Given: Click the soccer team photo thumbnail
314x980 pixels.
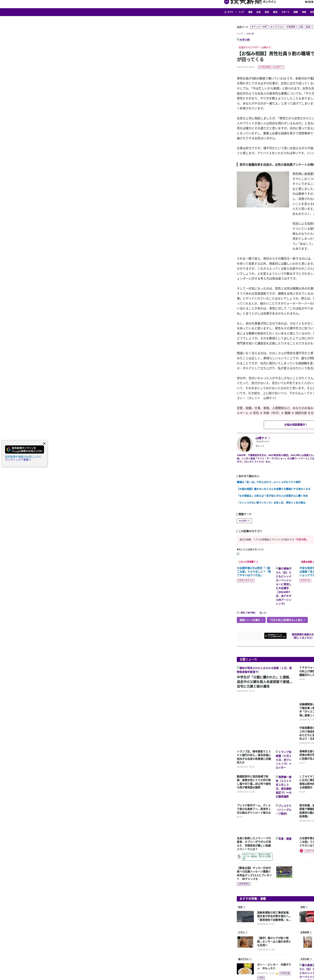Looking at the screenshot, I should click(x=284, y=872).
